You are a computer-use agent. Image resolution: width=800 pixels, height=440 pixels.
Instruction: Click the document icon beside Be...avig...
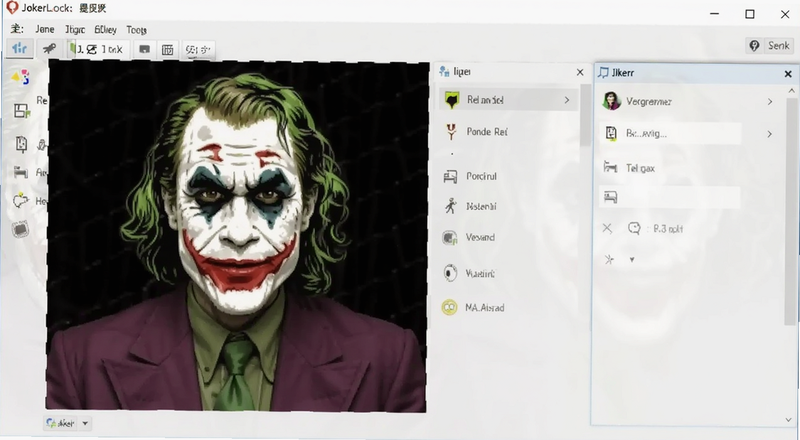pos(611,133)
